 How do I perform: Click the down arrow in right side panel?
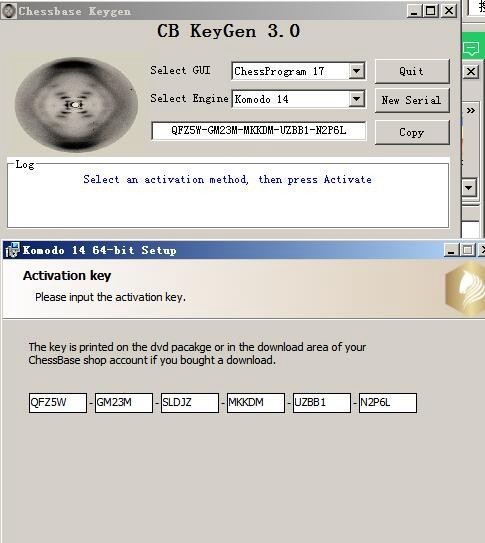click(x=469, y=188)
